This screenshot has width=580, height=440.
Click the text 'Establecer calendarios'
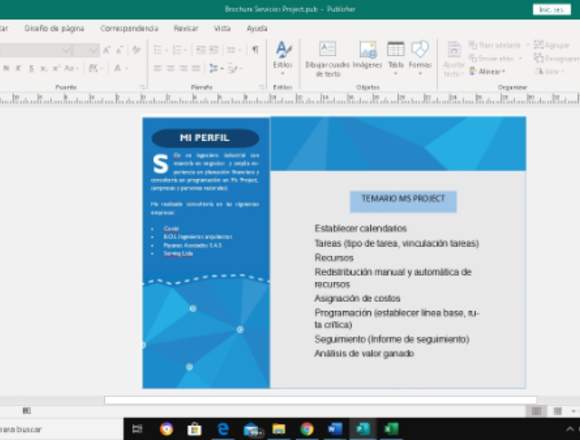[x=361, y=229]
